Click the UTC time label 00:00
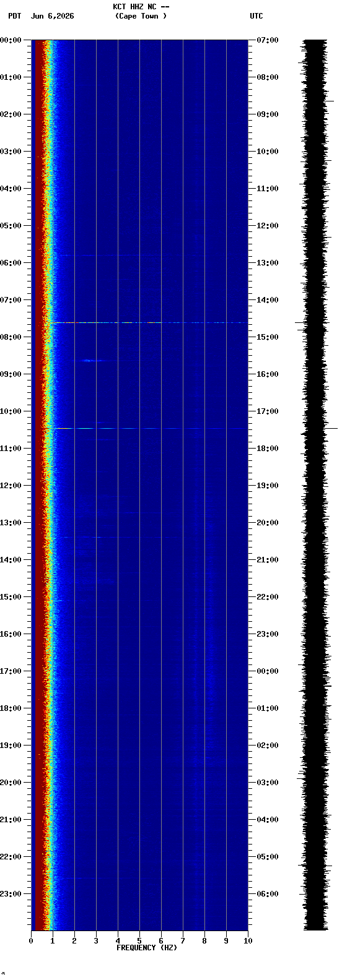 coord(268,671)
